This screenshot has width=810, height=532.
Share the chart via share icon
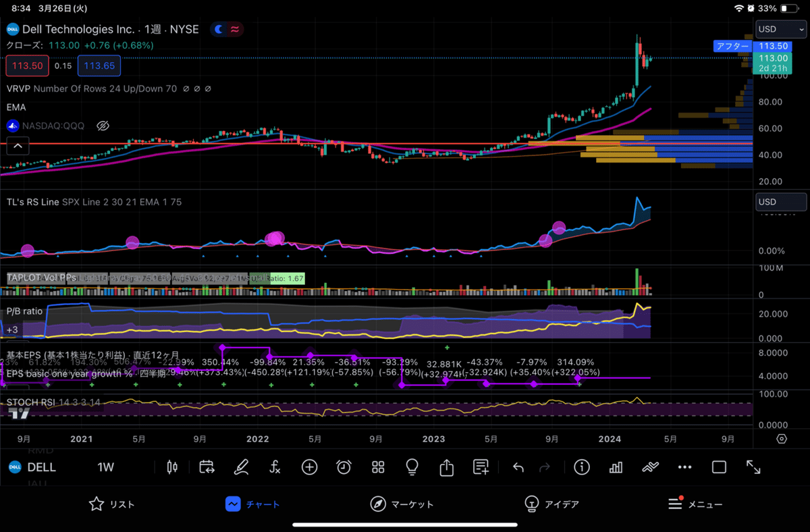[x=446, y=467]
